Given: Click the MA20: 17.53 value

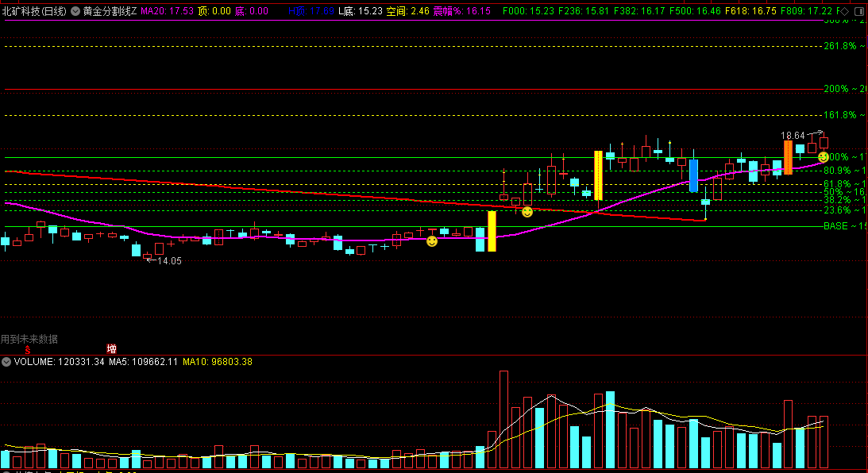Looking at the screenshot, I should [x=168, y=11].
